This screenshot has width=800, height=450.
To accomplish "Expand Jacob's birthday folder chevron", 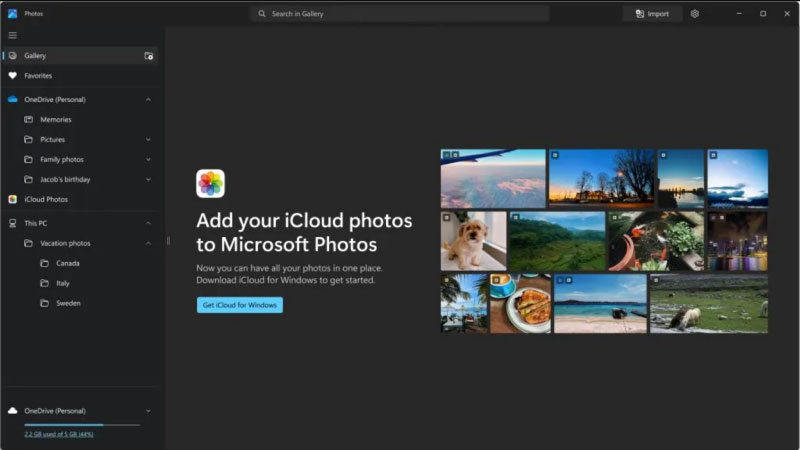I will tap(148, 180).
